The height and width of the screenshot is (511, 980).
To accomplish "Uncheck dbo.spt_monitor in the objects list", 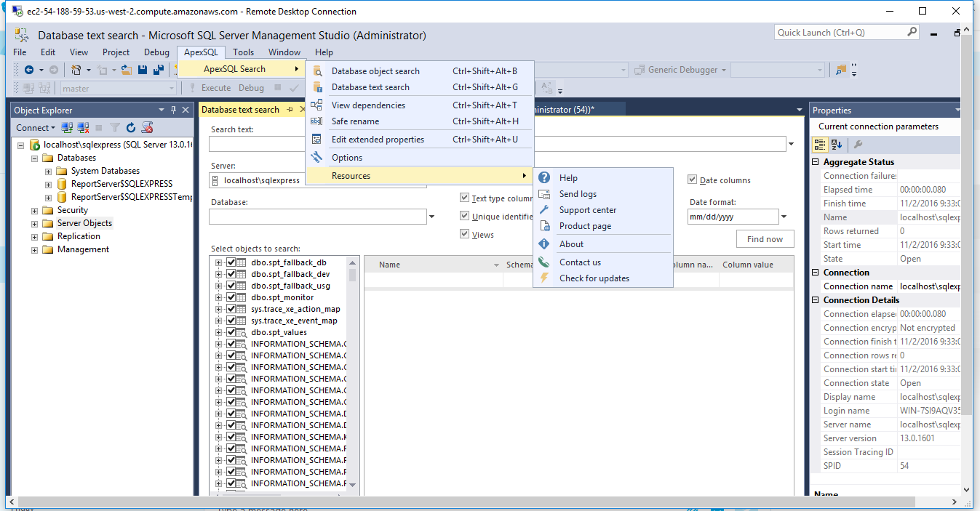I will (231, 297).
